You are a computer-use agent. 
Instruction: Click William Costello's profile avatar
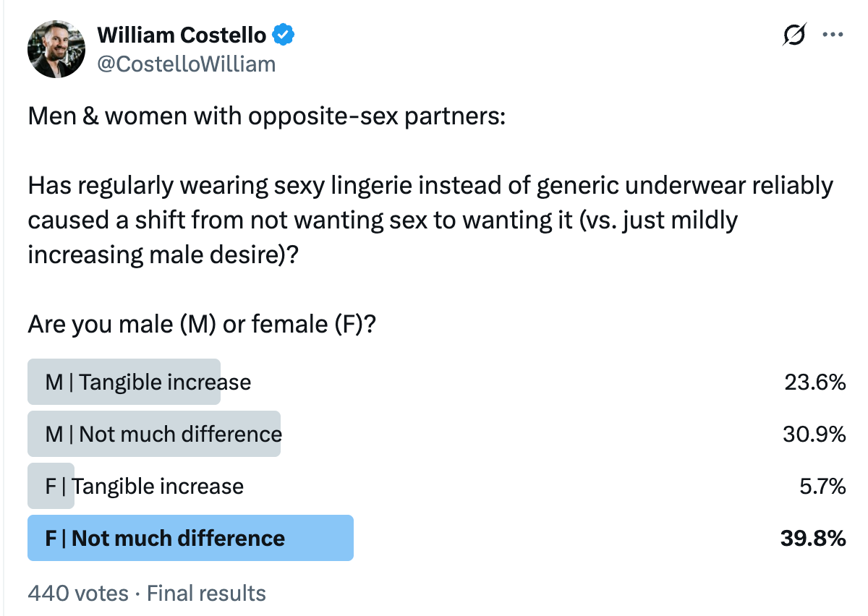pyautogui.click(x=56, y=48)
